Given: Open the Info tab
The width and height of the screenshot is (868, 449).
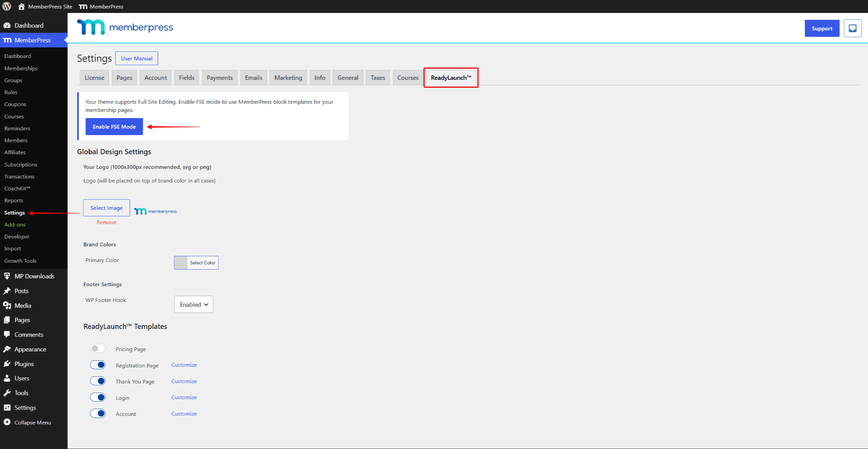Looking at the screenshot, I should tap(320, 78).
